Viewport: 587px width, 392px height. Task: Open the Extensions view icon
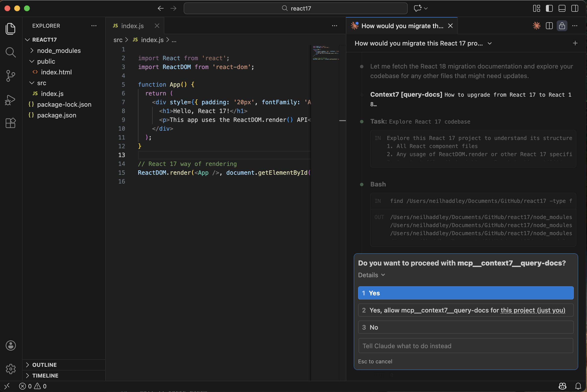11,123
